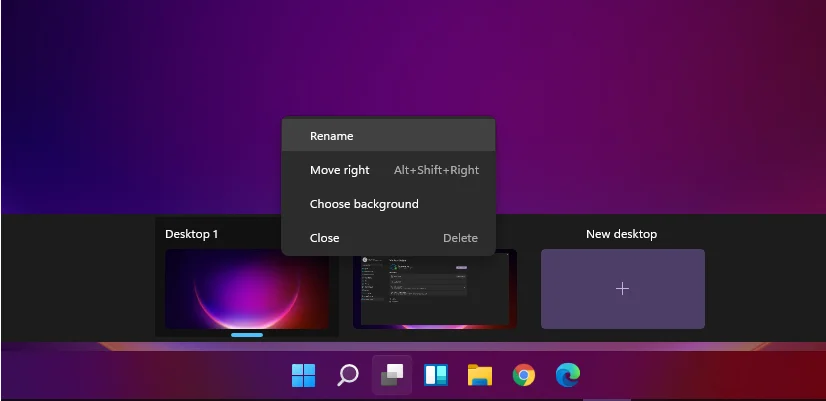Image resolution: width=826 pixels, height=401 pixels.
Task: Click the Alt+Shift+Right shortcut hint
Action: pos(436,170)
